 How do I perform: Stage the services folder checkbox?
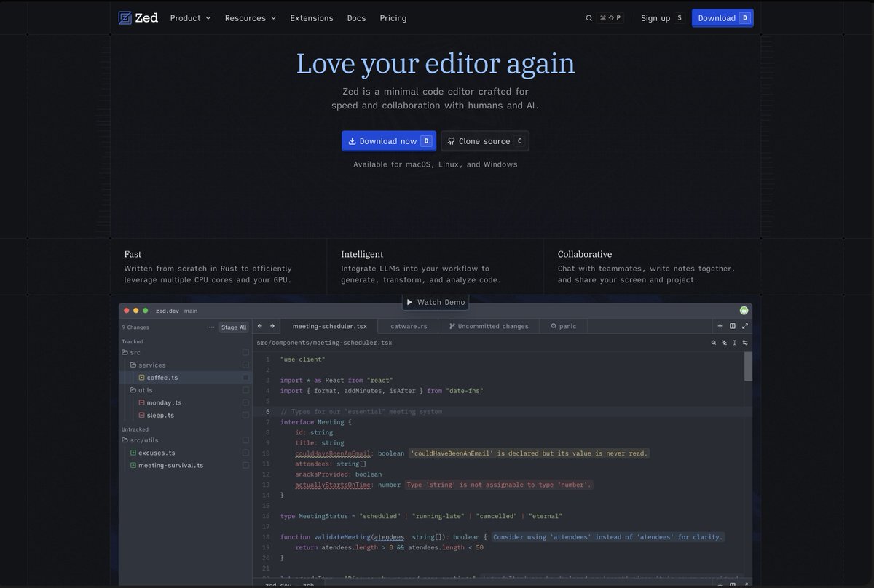tap(245, 365)
